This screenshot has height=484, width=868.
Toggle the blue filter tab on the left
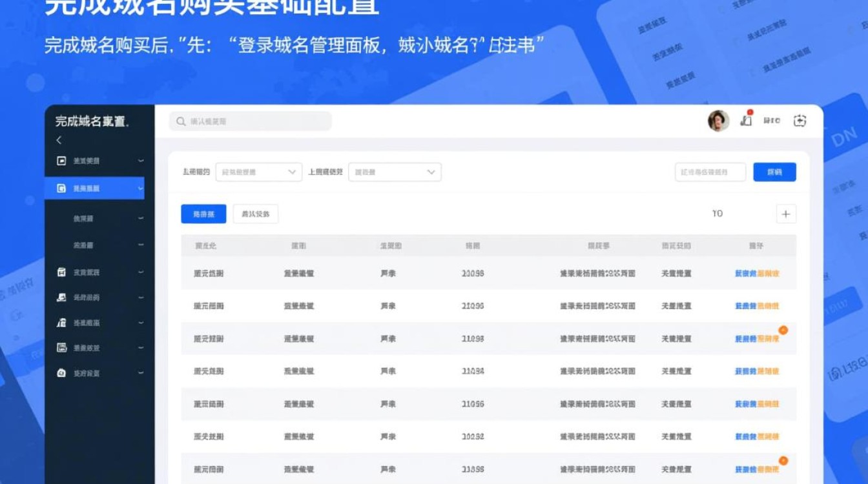pyautogui.click(x=203, y=213)
